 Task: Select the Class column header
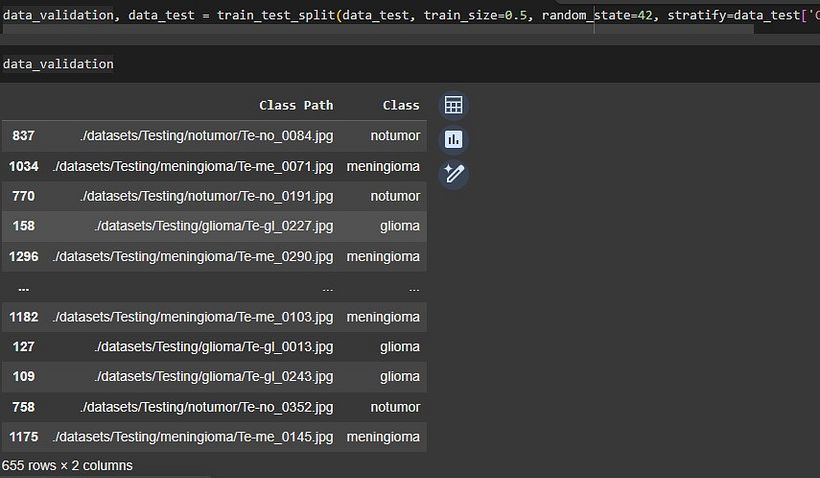[x=401, y=106]
